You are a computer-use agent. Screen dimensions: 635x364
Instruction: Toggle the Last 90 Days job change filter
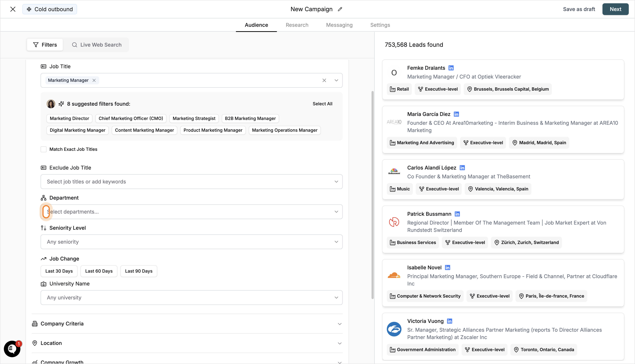click(x=138, y=271)
